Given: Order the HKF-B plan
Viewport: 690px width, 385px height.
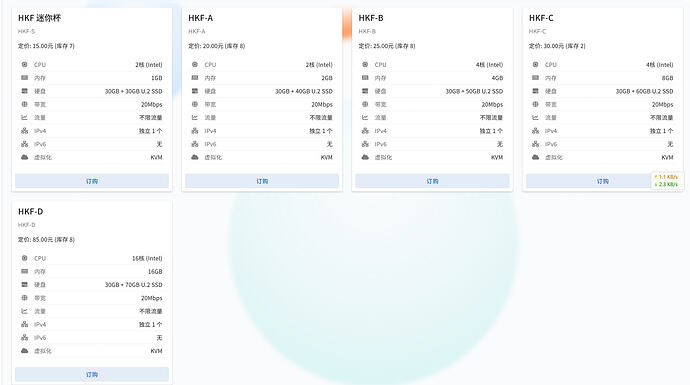Looking at the screenshot, I should [432, 181].
